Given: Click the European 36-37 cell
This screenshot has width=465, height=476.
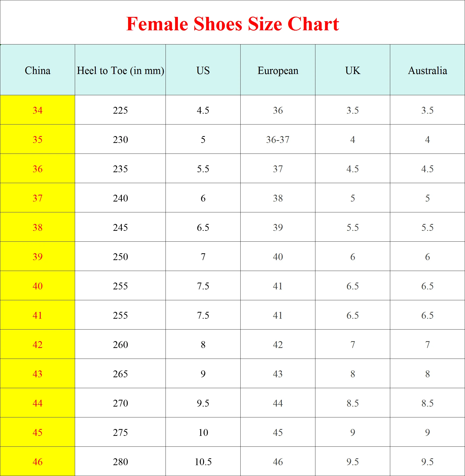Looking at the screenshot, I should point(278,139).
